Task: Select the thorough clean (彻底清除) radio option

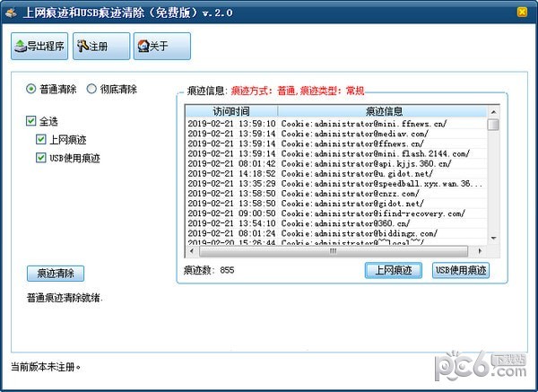Action: [x=91, y=89]
